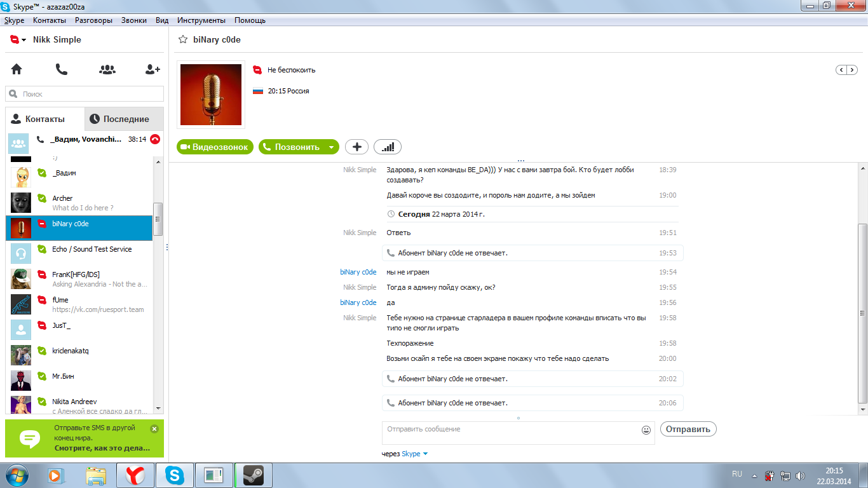
Task: Open Windows Media Player on taskbar
Action: pyautogui.click(x=57, y=475)
